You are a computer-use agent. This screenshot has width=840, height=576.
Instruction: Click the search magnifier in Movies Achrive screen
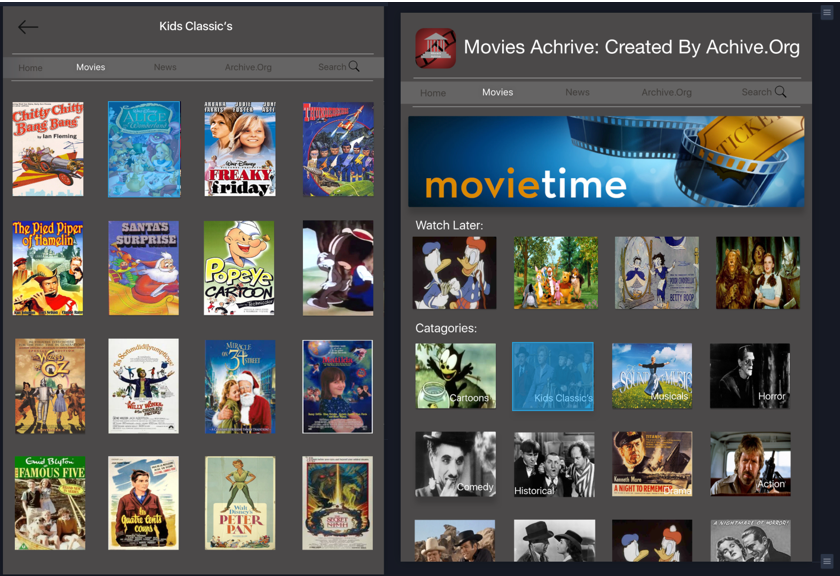pos(781,92)
